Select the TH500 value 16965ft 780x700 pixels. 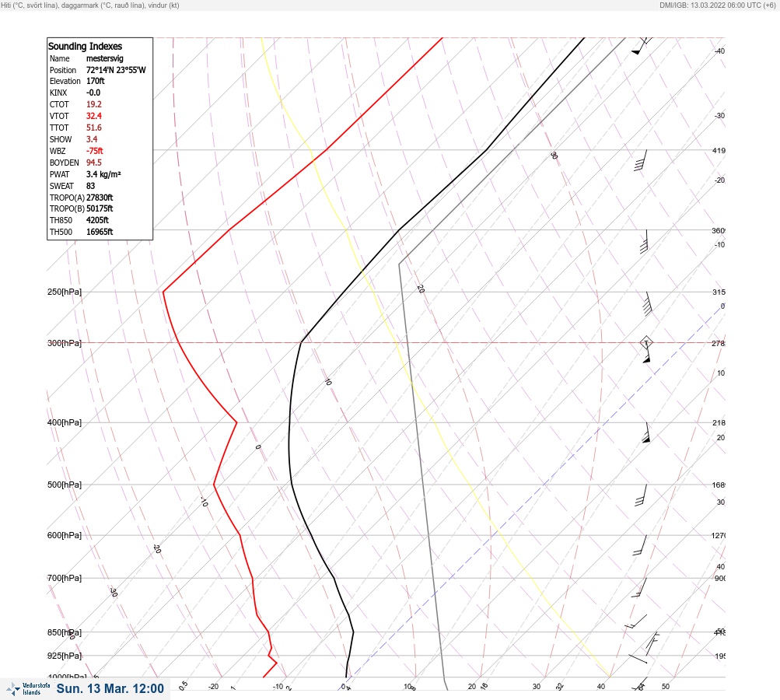[100, 232]
